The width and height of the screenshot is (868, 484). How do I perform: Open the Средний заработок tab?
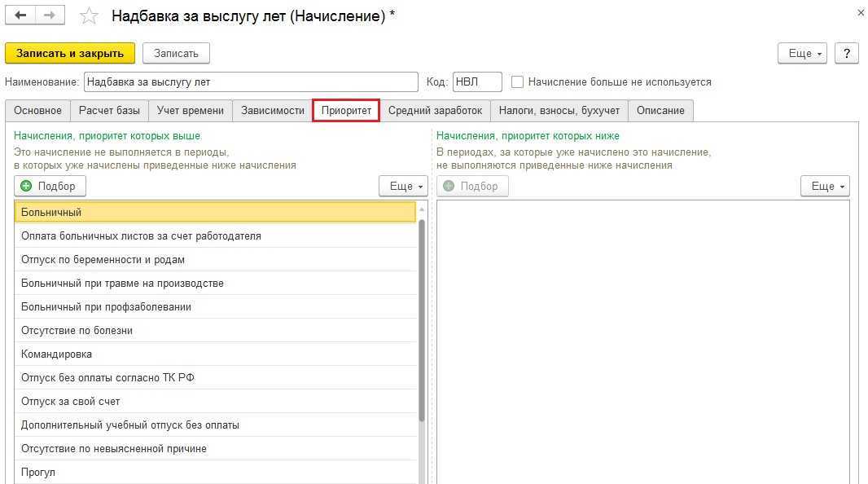(435, 110)
